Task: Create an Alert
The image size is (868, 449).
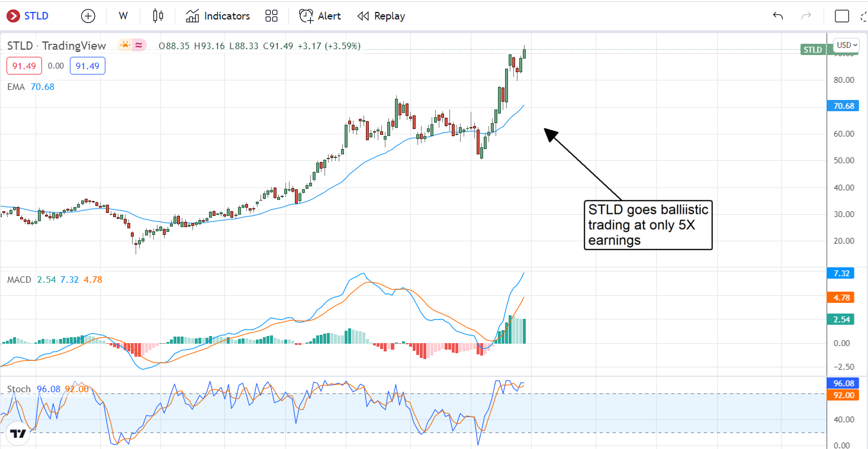Action: (320, 16)
